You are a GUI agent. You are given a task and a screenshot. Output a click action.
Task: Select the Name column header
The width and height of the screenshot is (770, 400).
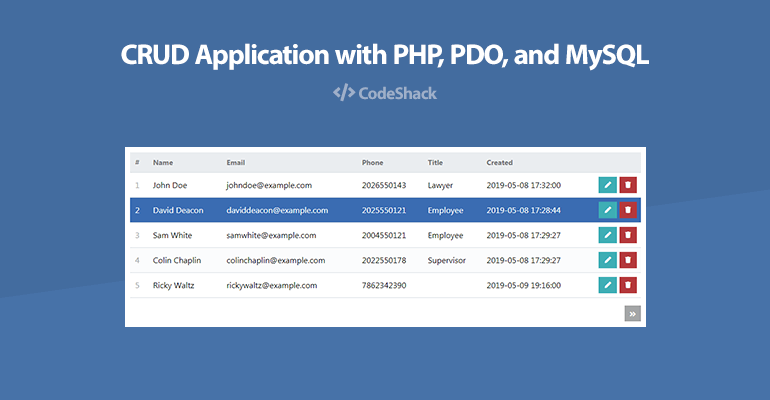pyautogui.click(x=163, y=162)
